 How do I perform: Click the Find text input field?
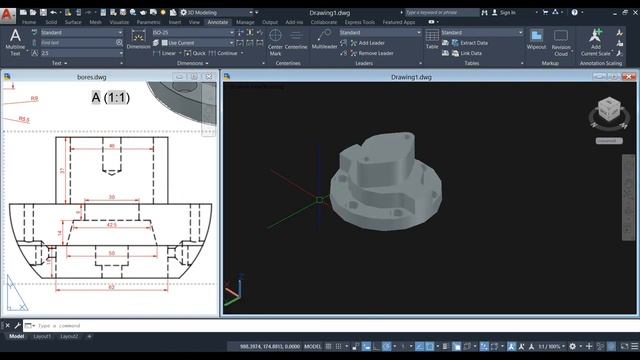click(78, 42)
